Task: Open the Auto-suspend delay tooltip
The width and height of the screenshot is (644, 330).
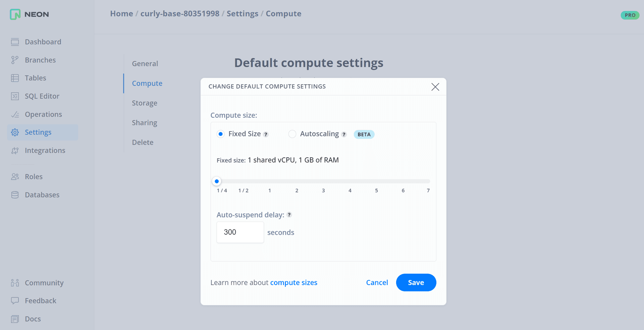Action: (x=289, y=215)
